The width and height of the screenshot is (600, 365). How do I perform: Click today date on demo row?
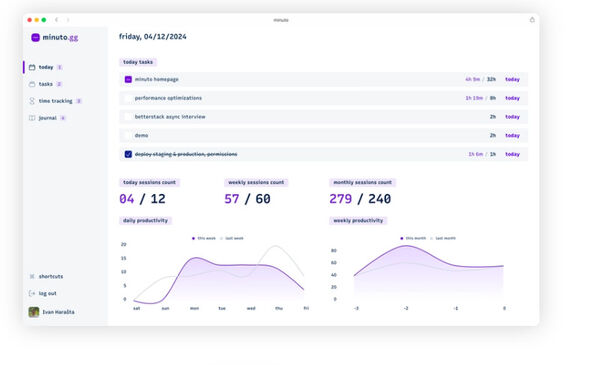pos(512,135)
